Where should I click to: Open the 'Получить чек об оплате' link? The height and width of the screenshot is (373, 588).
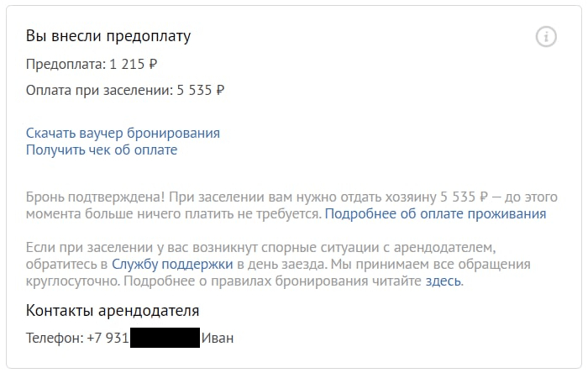(x=102, y=150)
